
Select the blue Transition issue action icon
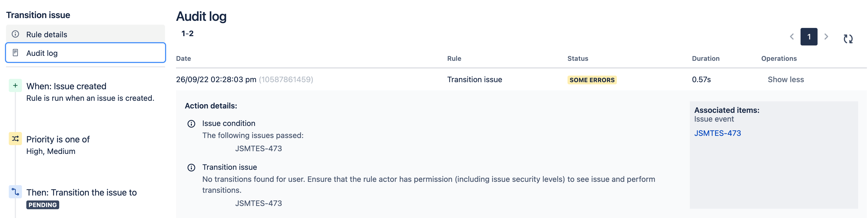coord(15,192)
